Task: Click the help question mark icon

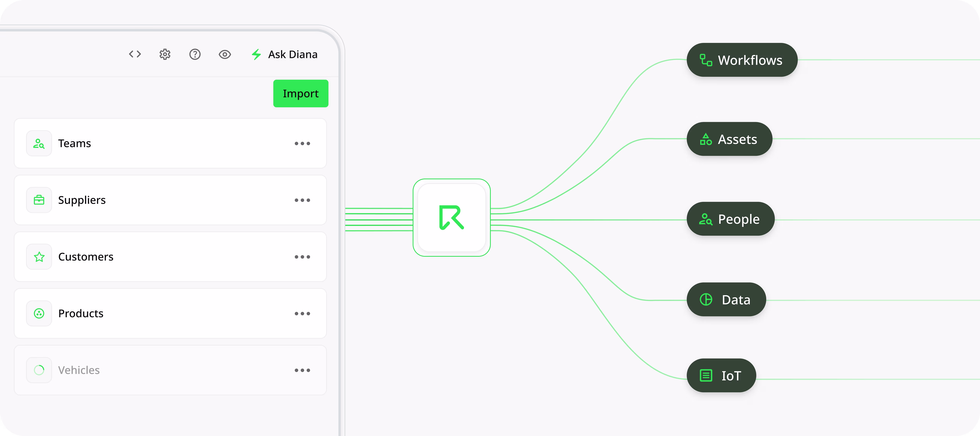Action: click(x=195, y=54)
